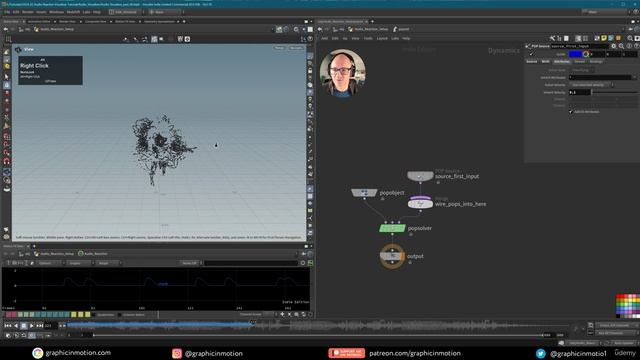Open the Edit menu in main menubar

pos(16,12)
